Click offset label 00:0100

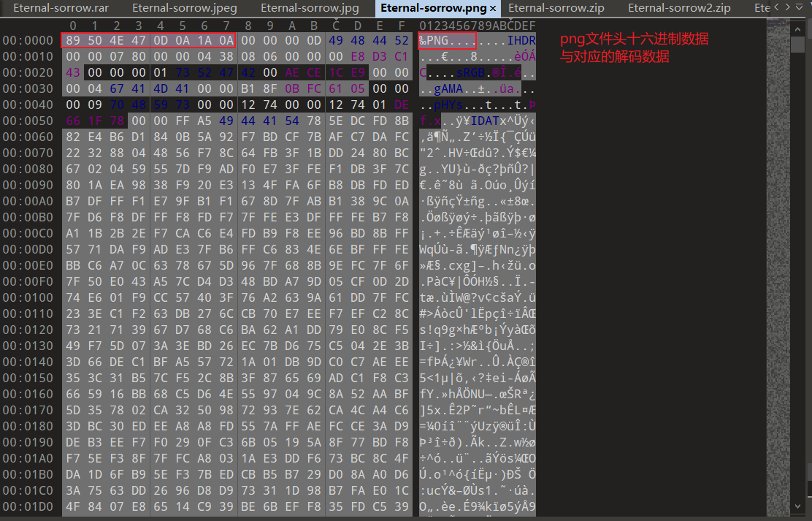pyautogui.click(x=28, y=297)
